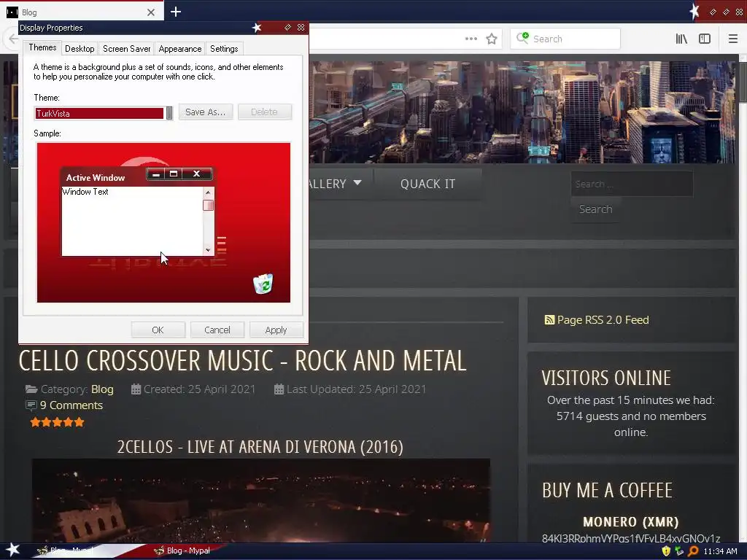Click the Save As... button
Viewport: 747px width, 560px height.
[x=205, y=112]
